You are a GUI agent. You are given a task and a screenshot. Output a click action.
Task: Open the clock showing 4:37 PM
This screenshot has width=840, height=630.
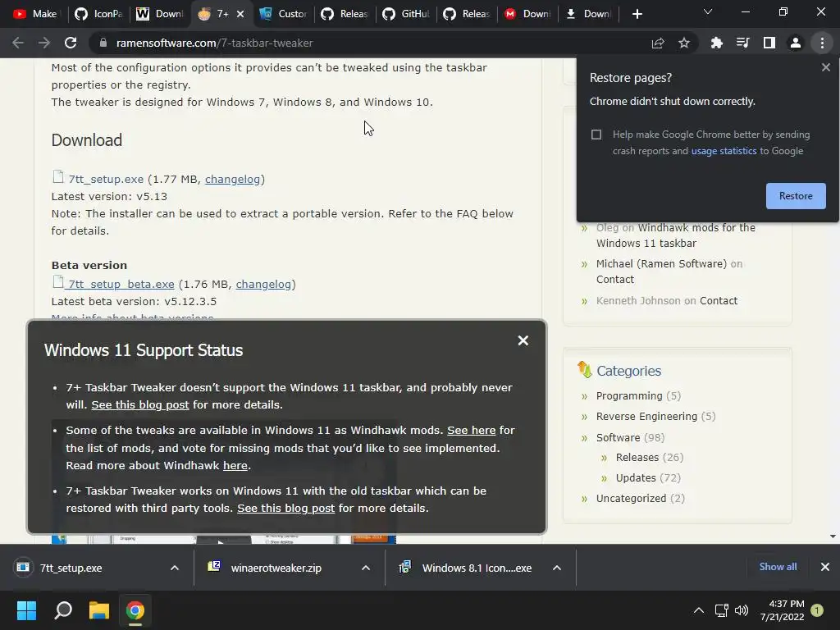[x=782, y=610]
